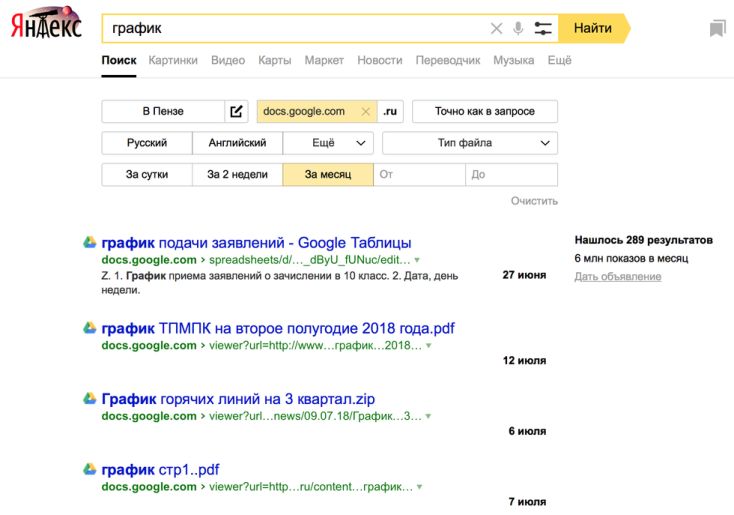Switch to the Картинки tab
Image resolution: width=734 pixels, height=515 pixels.
173,60
